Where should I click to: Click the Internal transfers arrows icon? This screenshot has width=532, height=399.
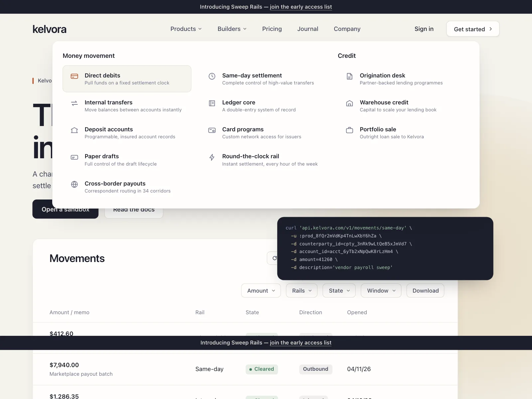click(x=74, y=103)
